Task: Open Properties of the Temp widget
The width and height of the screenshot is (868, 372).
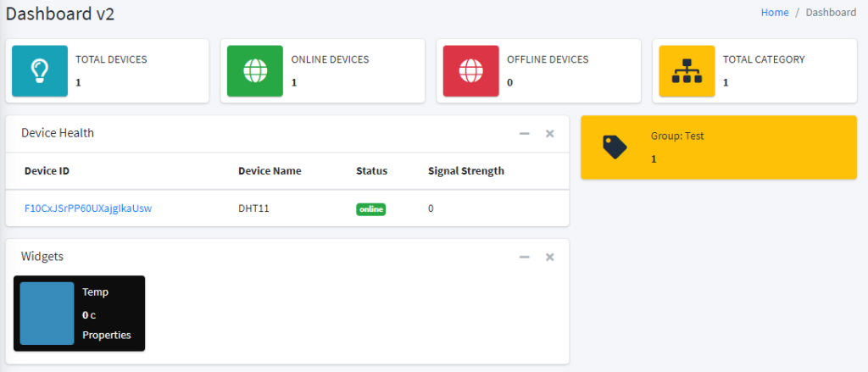Action: pyautogui.click(x=107, y=335)
